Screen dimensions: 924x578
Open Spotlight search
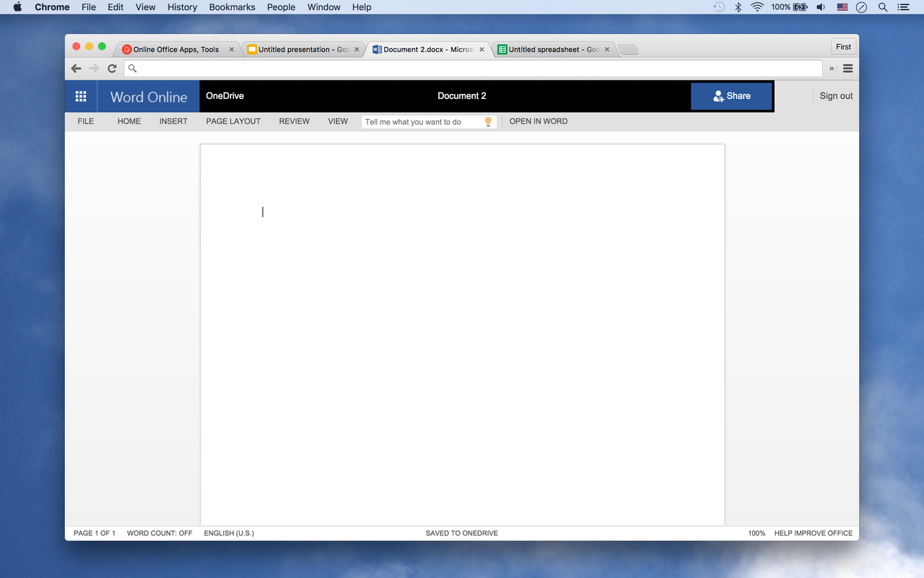pyautogui.click(x=882, y=7)
